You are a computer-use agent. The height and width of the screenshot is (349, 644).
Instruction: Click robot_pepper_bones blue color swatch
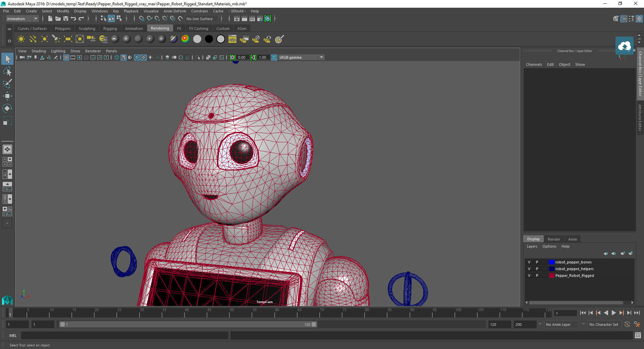tap(551, 262)
